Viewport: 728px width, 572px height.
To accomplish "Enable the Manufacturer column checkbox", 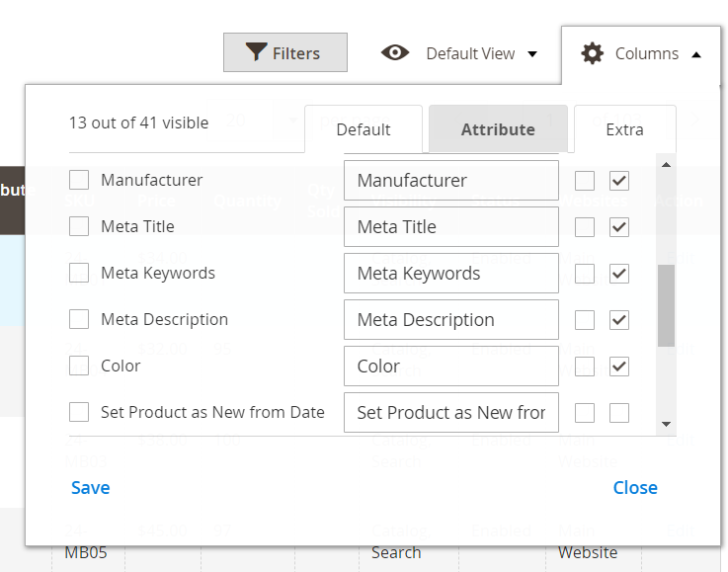I will (79, 181).
